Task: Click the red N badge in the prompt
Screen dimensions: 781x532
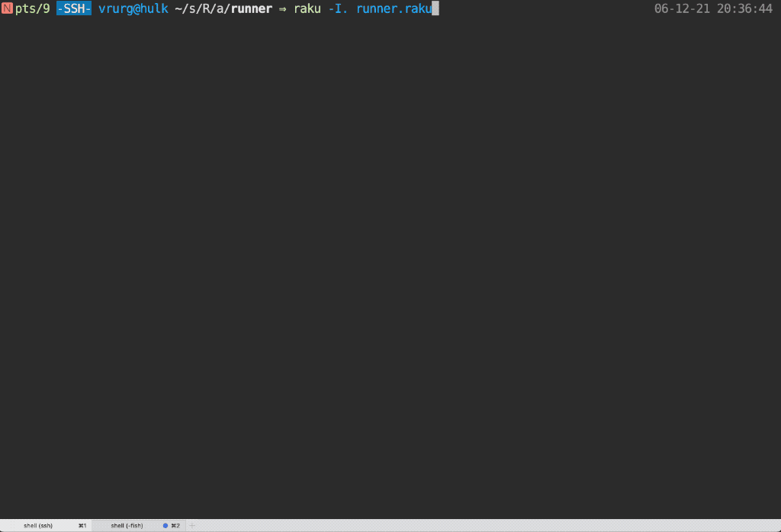Action: (7, 8)
